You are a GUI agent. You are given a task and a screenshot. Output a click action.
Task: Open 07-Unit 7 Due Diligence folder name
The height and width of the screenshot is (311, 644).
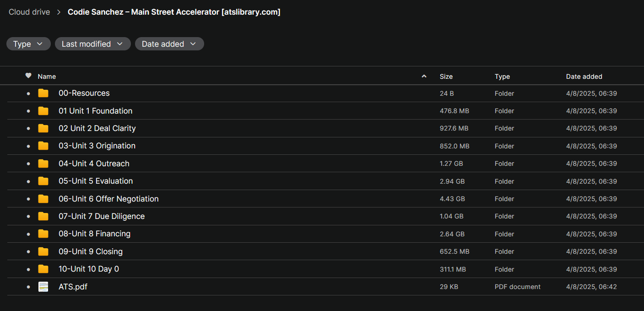(x=102, y=216)
